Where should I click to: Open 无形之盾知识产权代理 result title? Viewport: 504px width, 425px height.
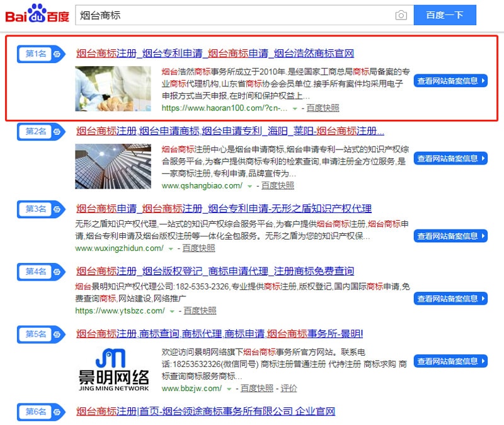(x=224, y=209)
